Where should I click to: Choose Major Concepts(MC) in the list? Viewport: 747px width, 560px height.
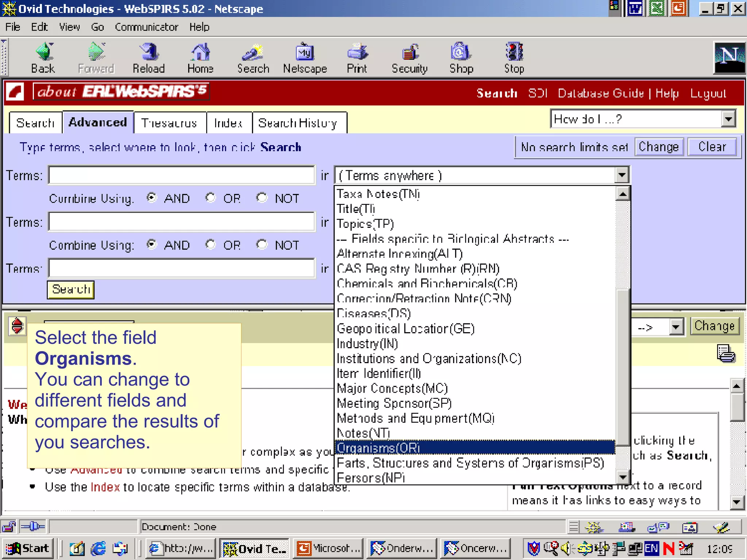tap(475, 388)
